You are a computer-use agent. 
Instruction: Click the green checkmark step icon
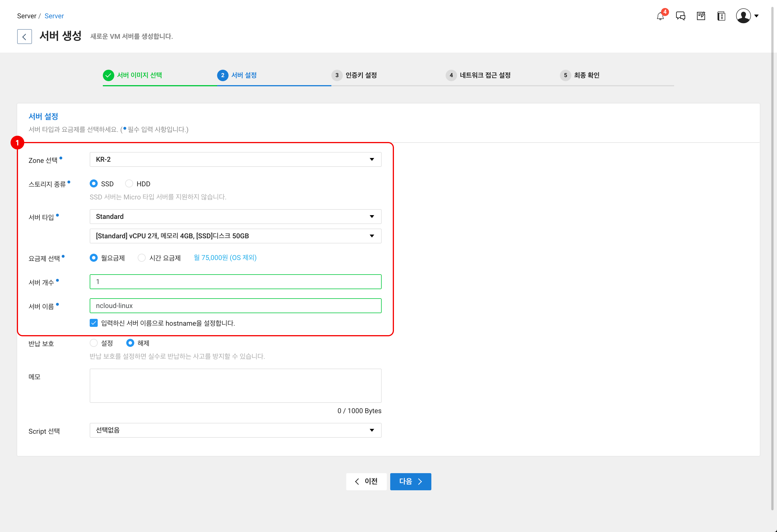coord(108,75)
